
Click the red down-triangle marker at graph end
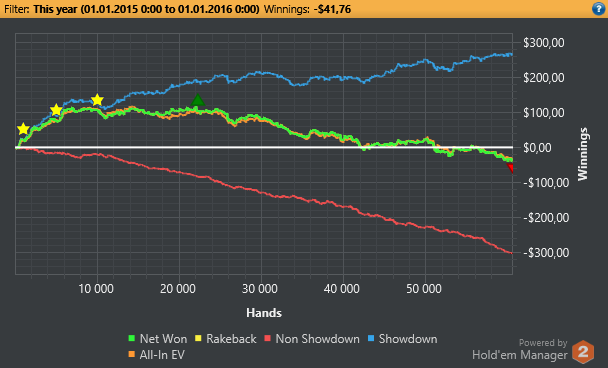[510, 168]
